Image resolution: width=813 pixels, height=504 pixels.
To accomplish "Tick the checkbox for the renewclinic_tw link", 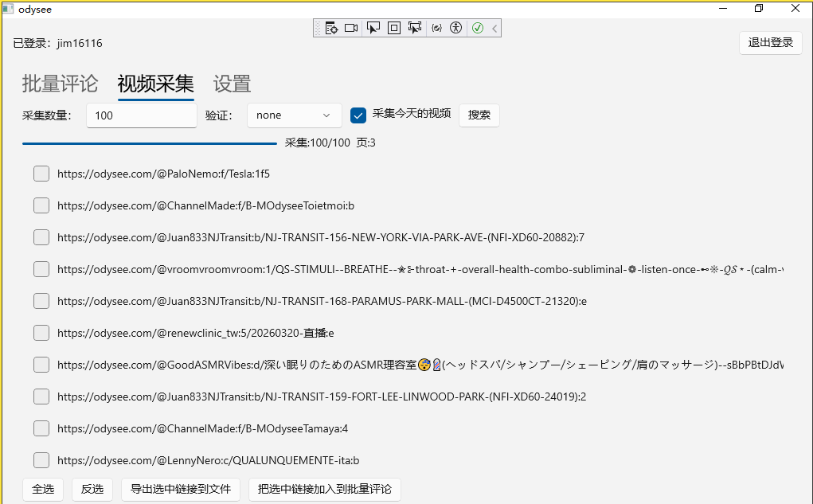I will 41,333.
